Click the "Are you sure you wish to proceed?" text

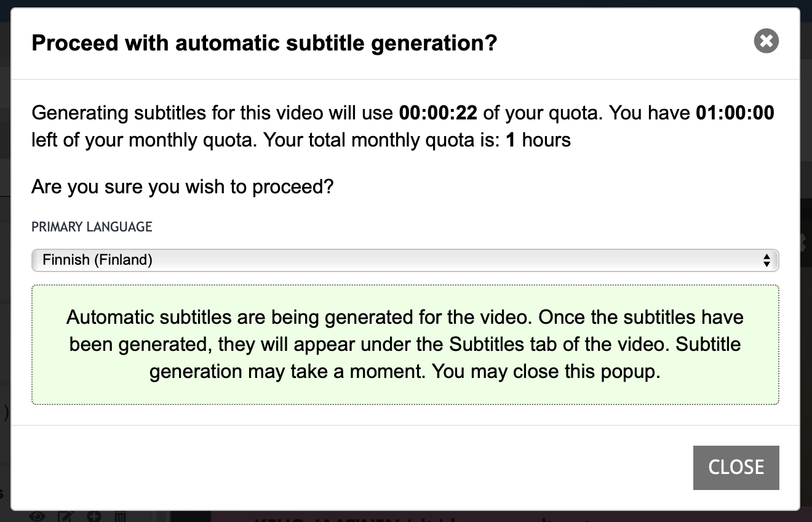[182, 186]
